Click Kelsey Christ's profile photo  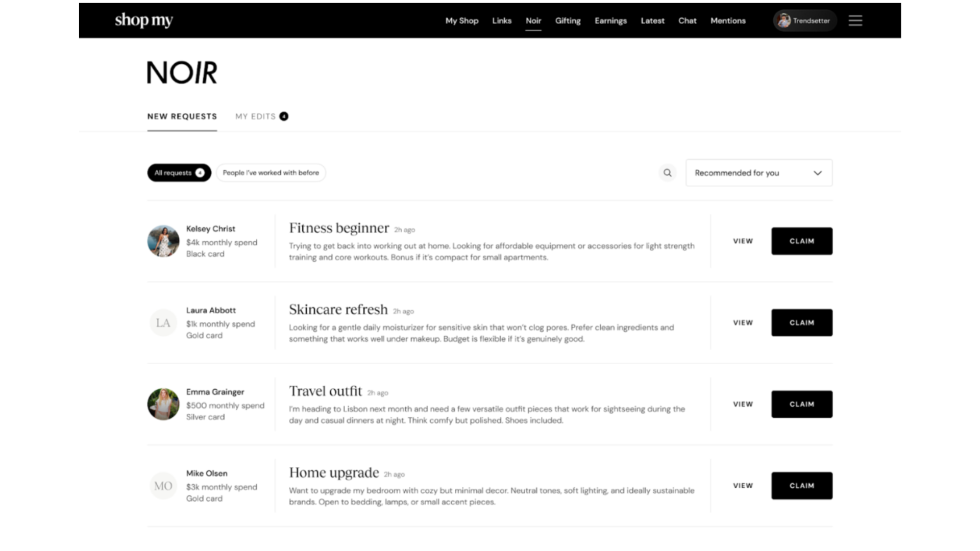pos(163,241)
